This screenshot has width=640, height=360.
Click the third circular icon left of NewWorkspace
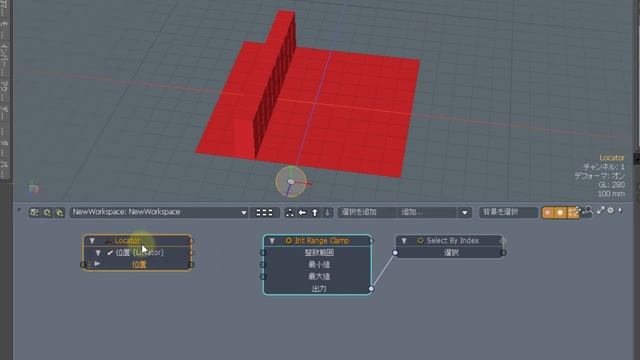(59, 212)
